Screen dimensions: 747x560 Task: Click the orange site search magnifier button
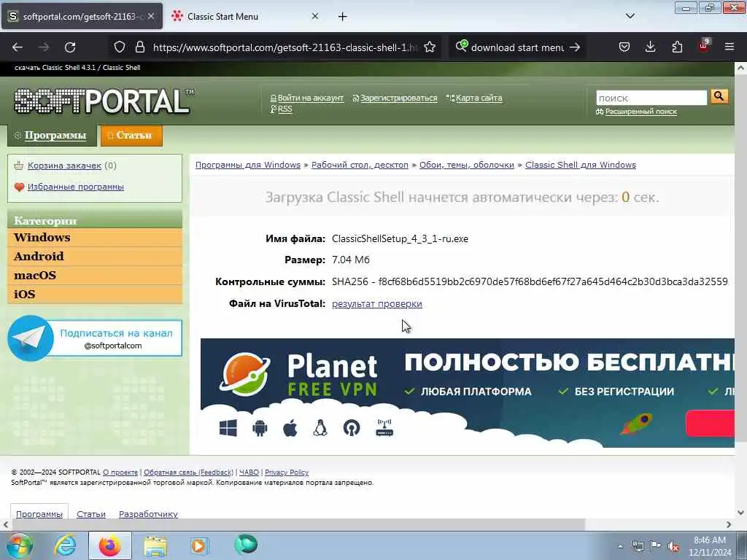point(719,97)
